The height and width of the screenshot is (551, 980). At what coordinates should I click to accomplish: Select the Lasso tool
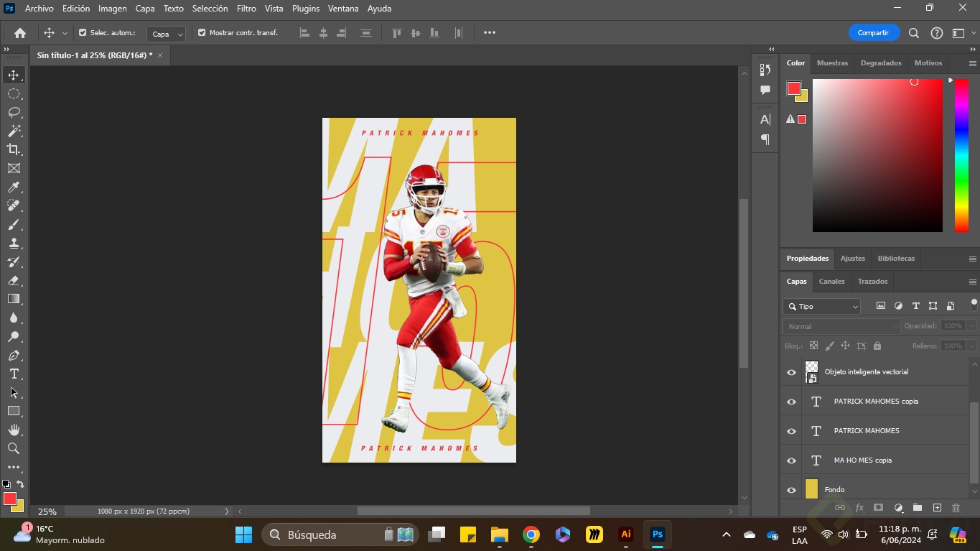click(x=14, y=113)
